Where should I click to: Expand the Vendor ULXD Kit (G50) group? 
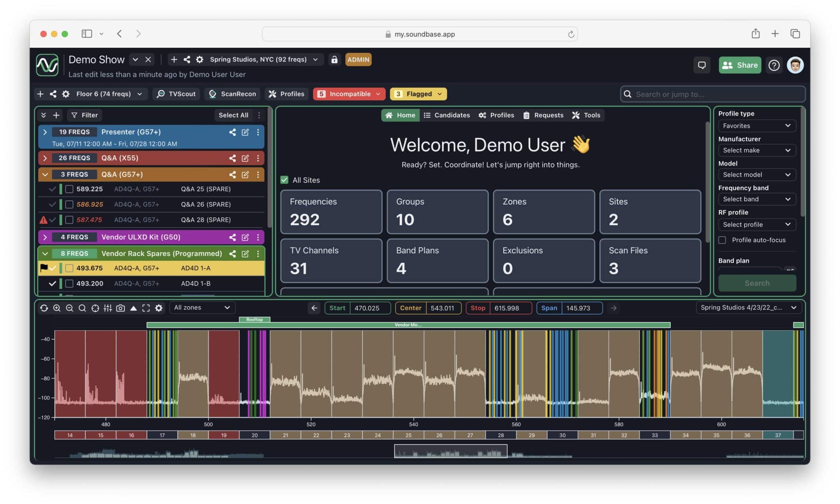[x=45, y=237]
